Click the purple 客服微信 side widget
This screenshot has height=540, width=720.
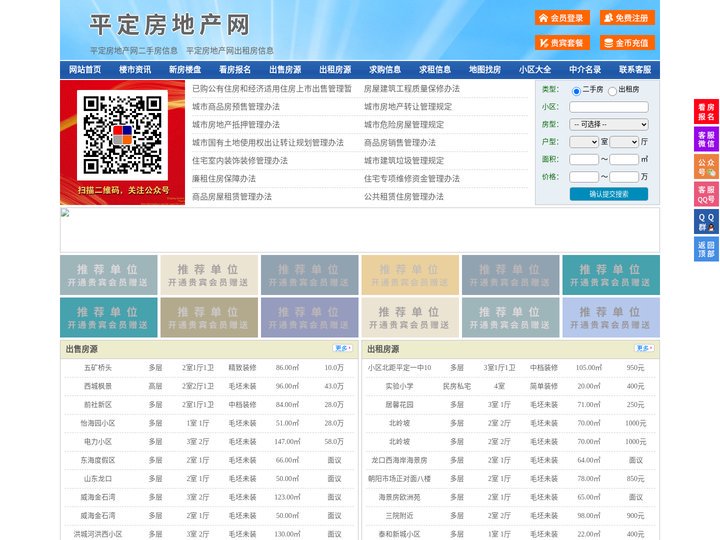click(x=706, y=139)
